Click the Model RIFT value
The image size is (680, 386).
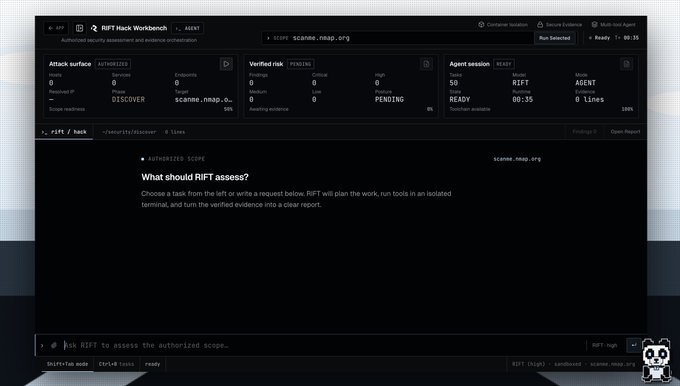point(520,83)
